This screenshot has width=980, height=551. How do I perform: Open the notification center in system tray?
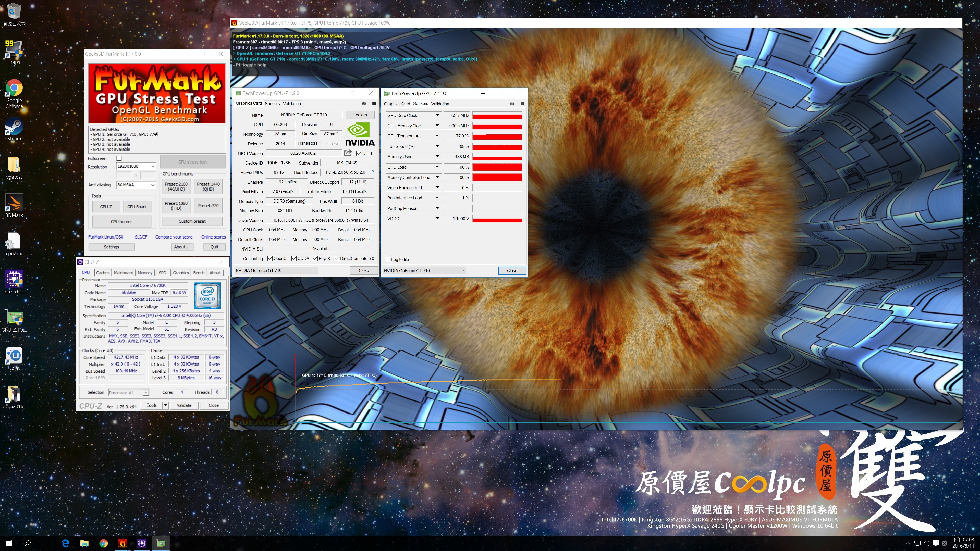pos(936,543)
